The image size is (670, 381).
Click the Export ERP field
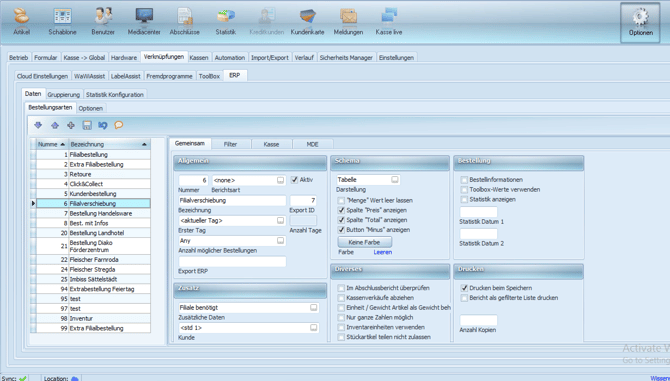tap(232, 261)
